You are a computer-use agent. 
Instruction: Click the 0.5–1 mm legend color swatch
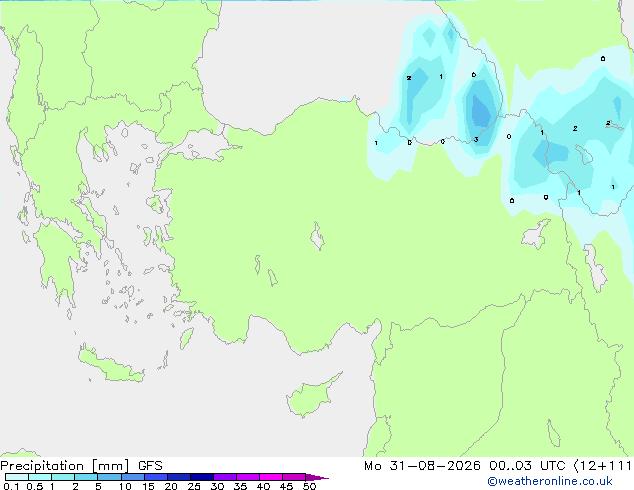coord(40,477)
